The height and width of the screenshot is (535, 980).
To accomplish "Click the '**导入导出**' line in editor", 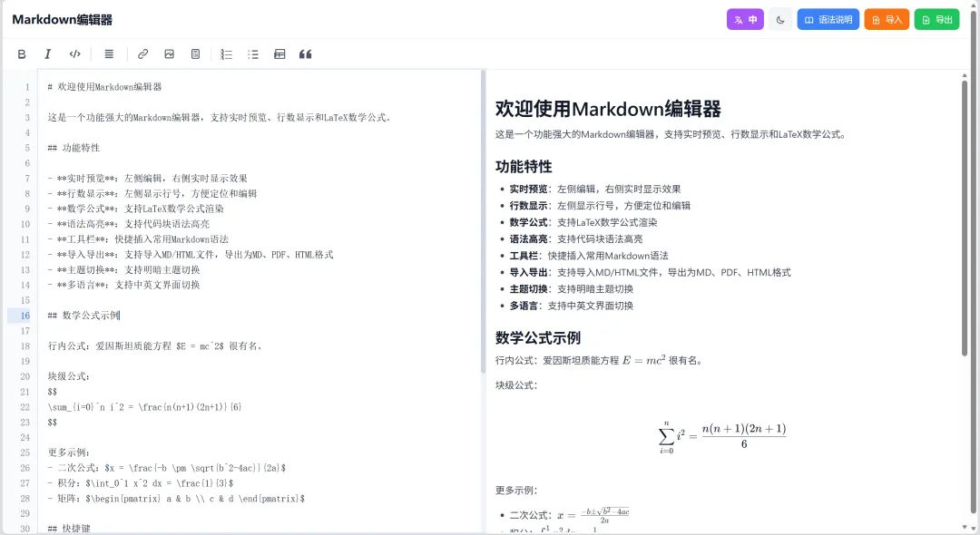I will pyautogui.click(x=191, y=255).
